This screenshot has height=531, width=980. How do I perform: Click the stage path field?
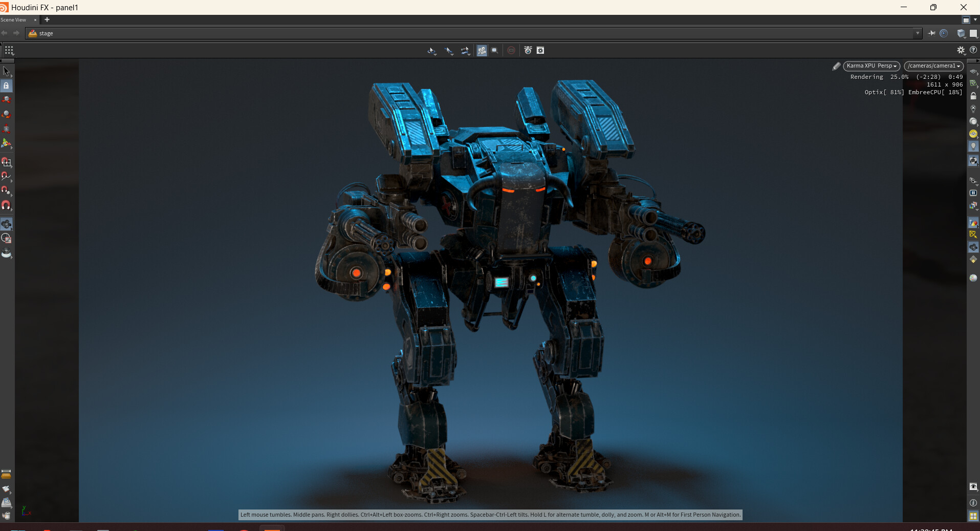coord(473,33)
